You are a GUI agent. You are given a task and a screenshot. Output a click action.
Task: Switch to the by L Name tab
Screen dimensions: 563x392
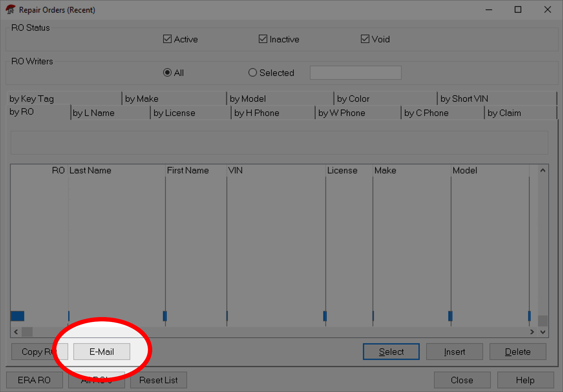click(x=93, y=113)
